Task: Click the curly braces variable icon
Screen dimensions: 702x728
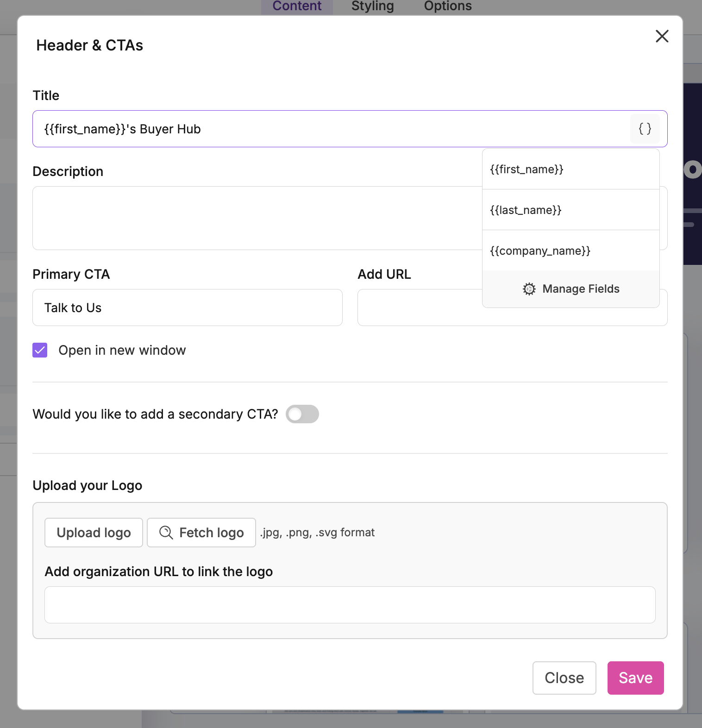Action: pos(645,129)
